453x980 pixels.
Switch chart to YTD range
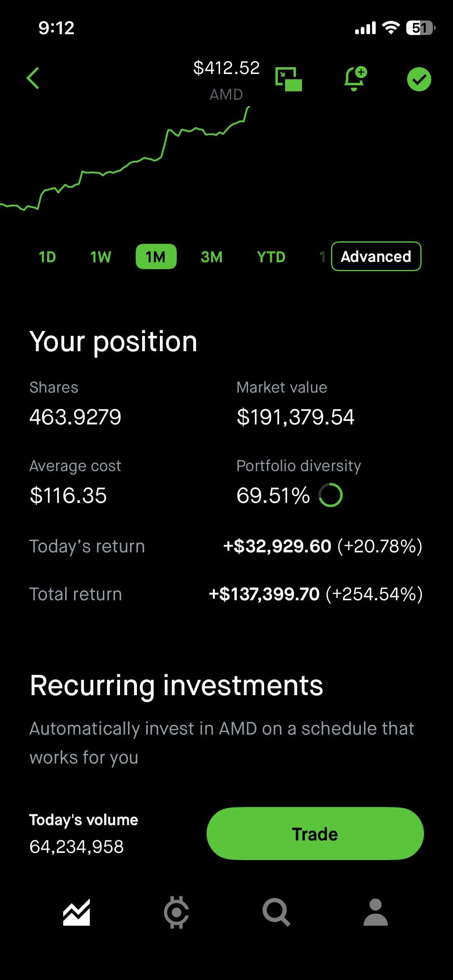(271, 257)
